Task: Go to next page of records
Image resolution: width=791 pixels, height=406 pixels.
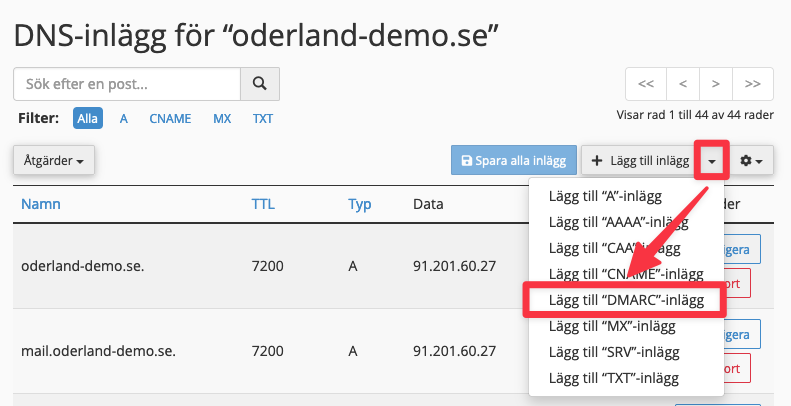Action: pyautogui.click(x=715, y=84)
